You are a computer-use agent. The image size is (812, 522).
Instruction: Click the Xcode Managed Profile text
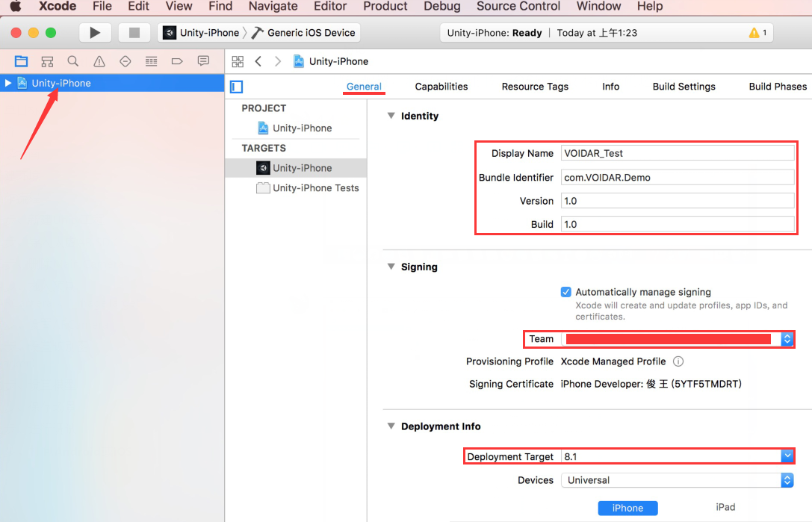tap(613, 361)
